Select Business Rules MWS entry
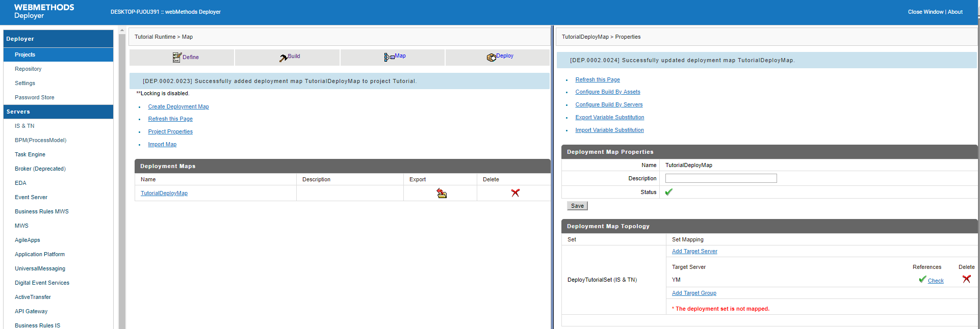This screenshot has height=329, width=980. pyautogui.click(x=42, y=211)
